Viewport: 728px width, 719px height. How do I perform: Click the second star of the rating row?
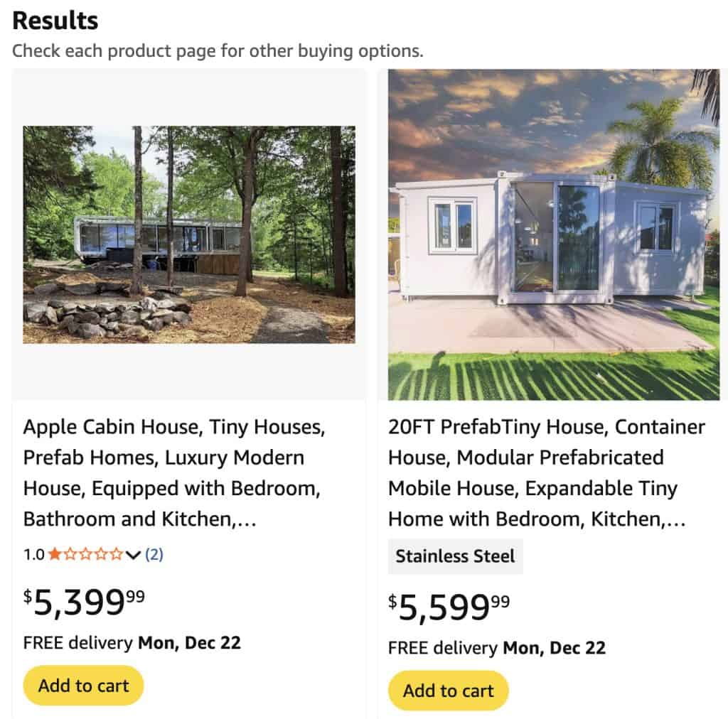point(70,554)
